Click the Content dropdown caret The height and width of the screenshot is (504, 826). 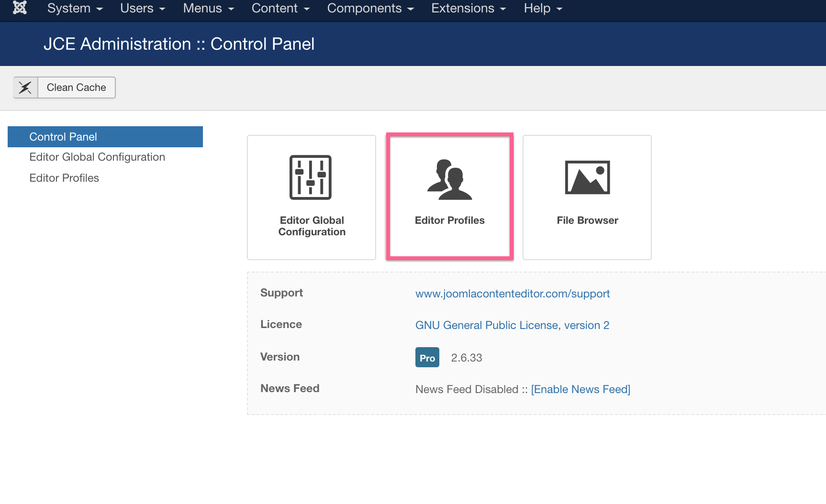(307, 9)
